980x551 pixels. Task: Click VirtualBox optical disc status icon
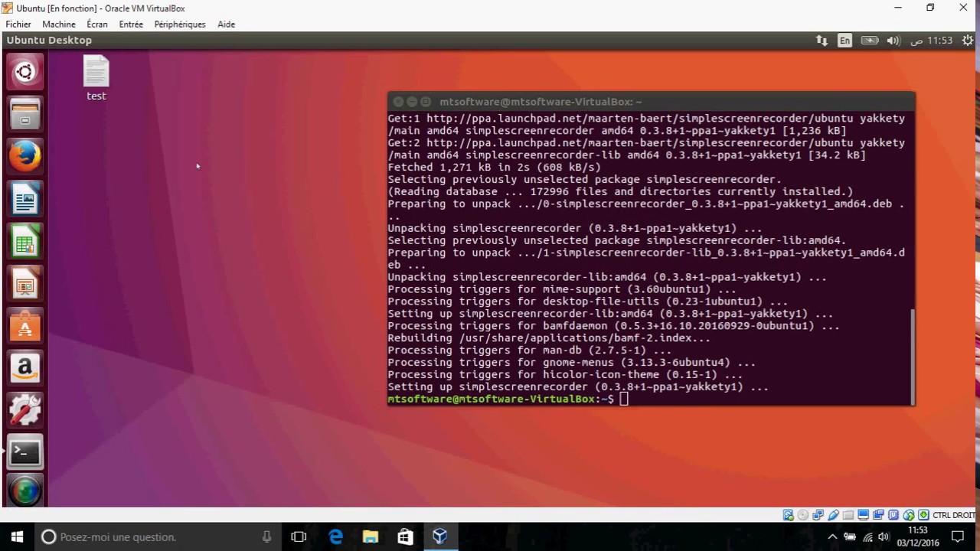click(x=803, y=515)
